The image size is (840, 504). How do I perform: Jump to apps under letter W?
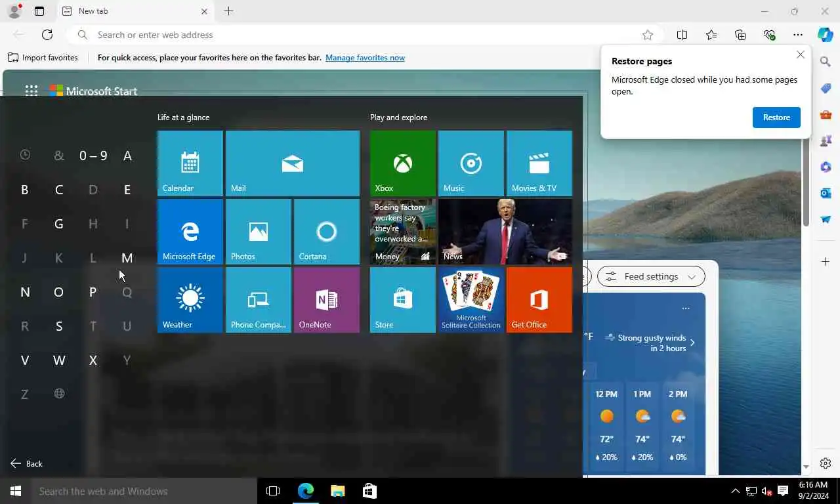[x=59, y=360]
